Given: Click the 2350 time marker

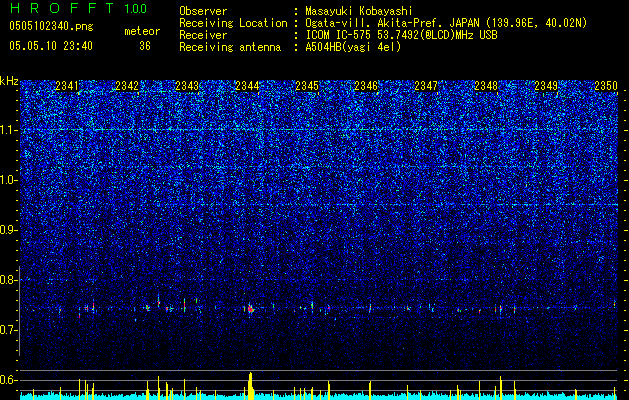Looking at the screenshot, I should click(x=606, y=86).
